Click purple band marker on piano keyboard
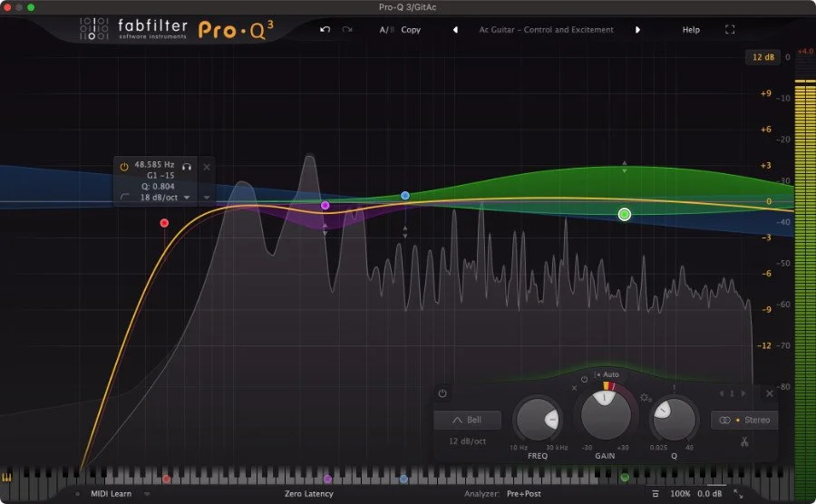Screen dimensions: 816x504 click(x=327, y=479)
